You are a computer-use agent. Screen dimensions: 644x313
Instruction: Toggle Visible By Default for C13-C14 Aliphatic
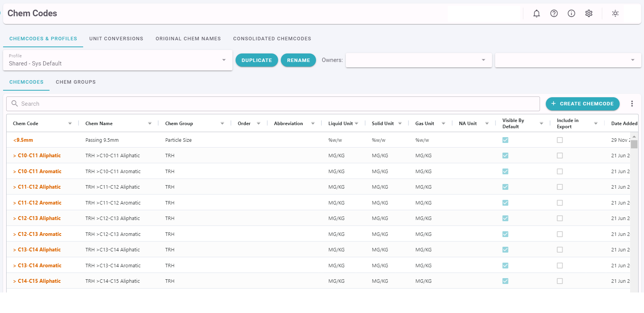point(505,249)
